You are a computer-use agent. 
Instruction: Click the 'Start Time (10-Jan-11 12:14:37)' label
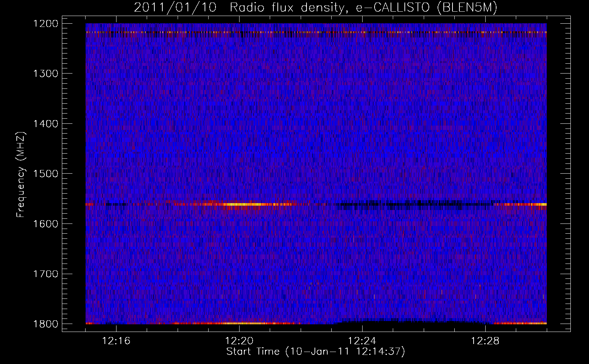point(316,352)
